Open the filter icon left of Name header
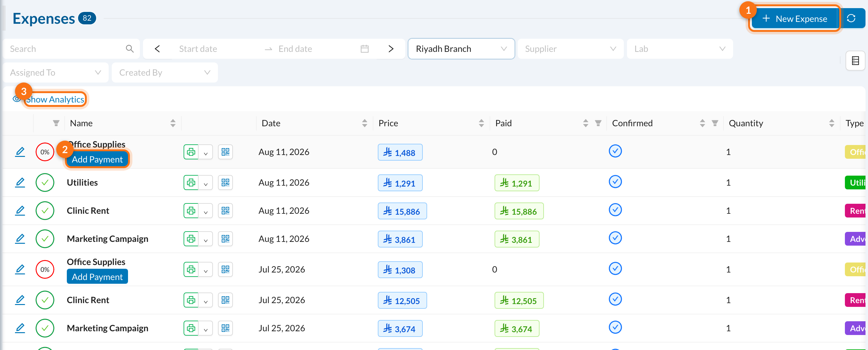The height and width of the screenshot is (350, 868). (x=56, y=123)
